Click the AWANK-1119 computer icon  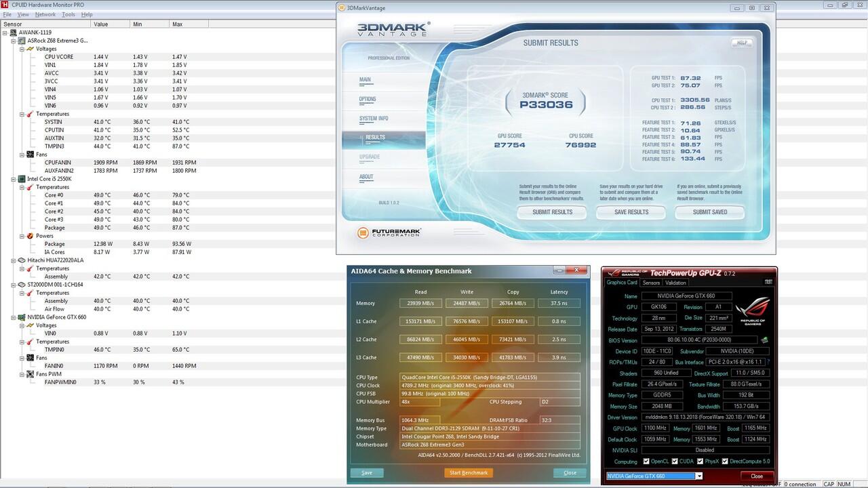point(14,33)
